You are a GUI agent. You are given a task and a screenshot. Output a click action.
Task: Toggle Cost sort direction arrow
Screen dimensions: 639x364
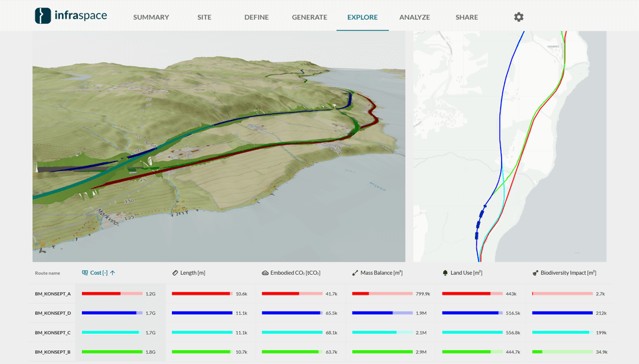point(113,273)
